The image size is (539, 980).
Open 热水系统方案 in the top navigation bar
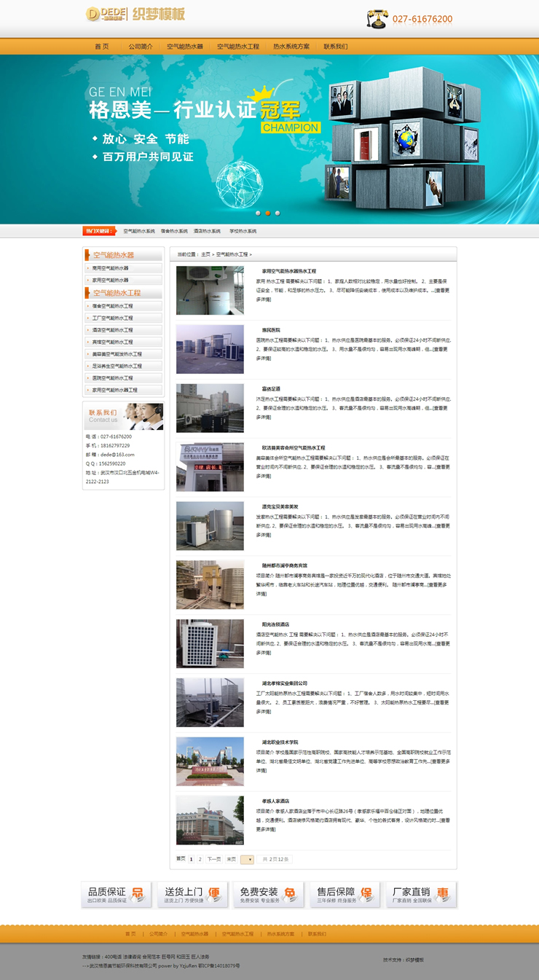(x=291, y=47)
